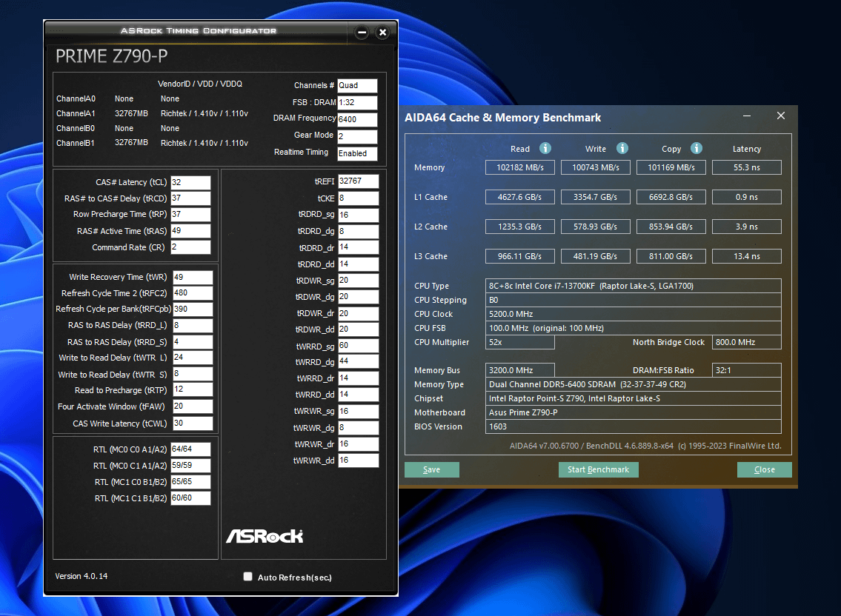This screenshot has height=616, width=841.
Task: Click the RTL MC1 C0 B1/B2 field
Action: click(190, 482)
